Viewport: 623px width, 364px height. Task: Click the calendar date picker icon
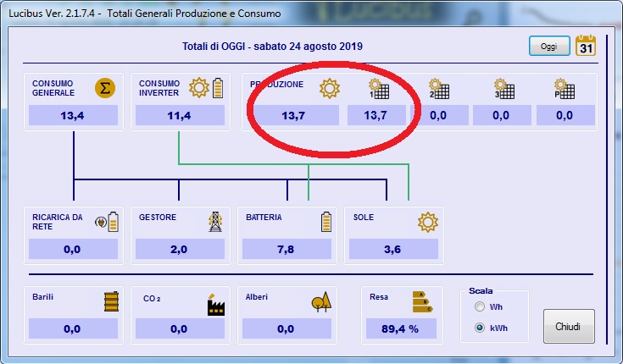coord(586,46)
